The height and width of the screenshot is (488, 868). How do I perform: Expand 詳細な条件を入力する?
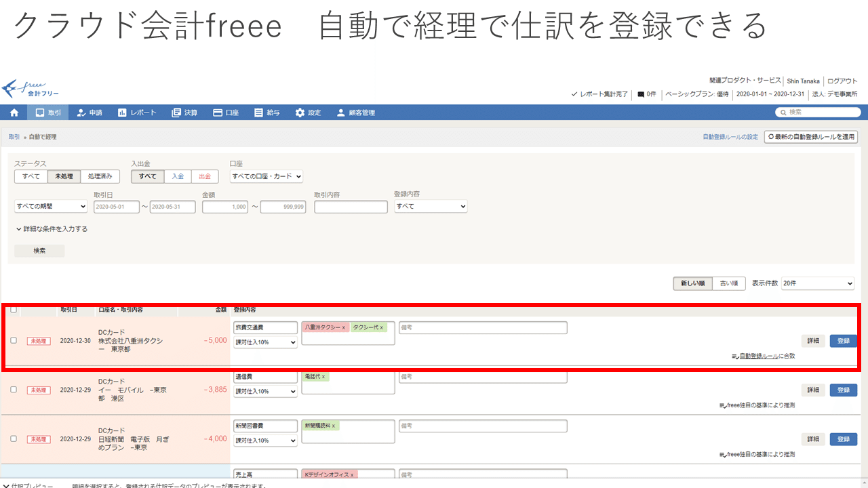pyautogui.click(x=52, y=229)
